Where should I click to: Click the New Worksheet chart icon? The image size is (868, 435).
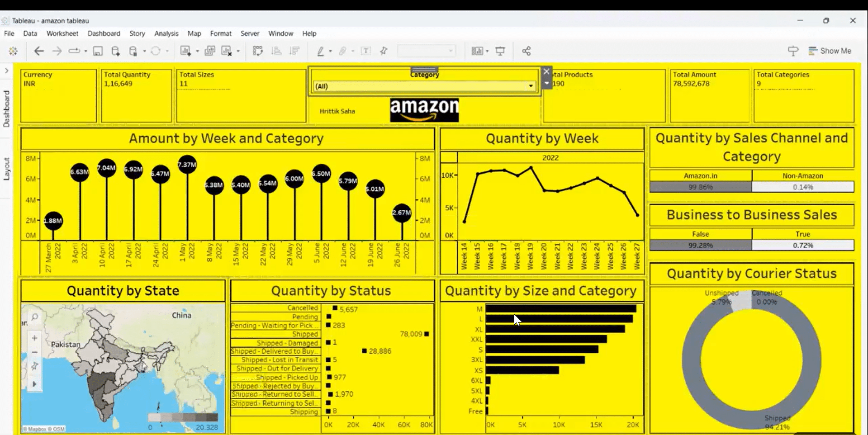[x=185, y=51]
